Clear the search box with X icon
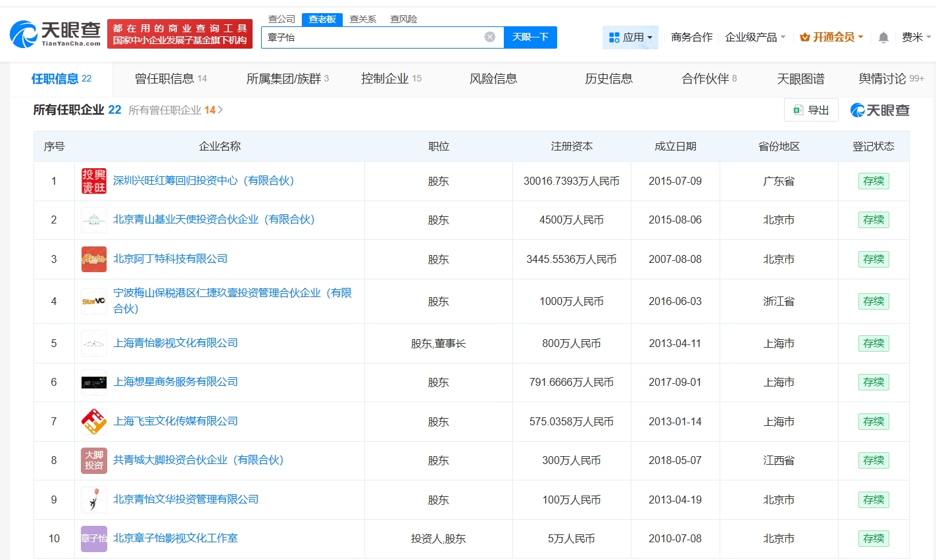 (489, 37)
